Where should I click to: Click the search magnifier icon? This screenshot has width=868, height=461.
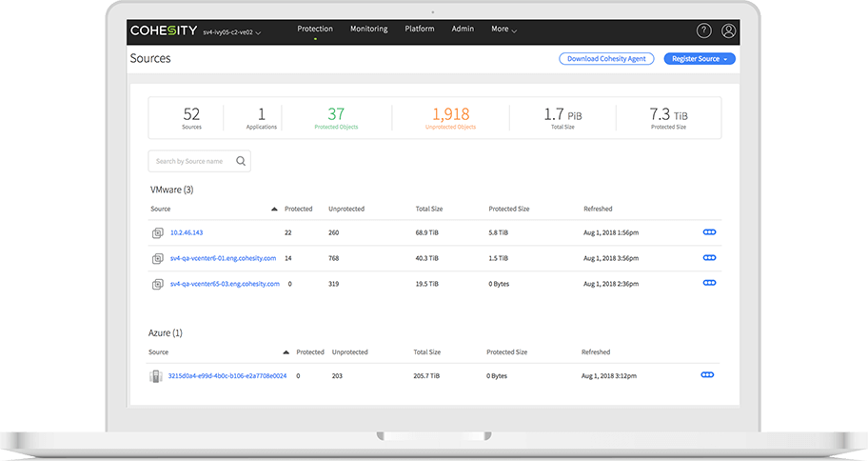[241, 161]
